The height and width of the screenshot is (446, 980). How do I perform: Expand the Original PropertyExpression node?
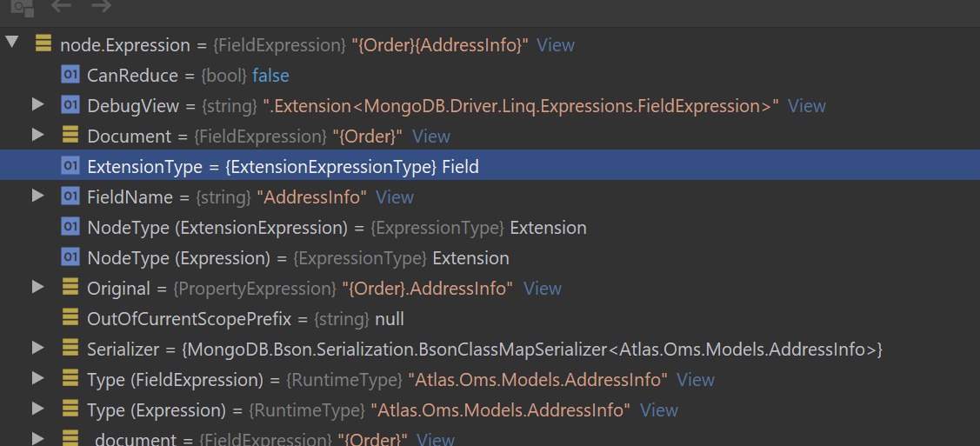(37, 287)
